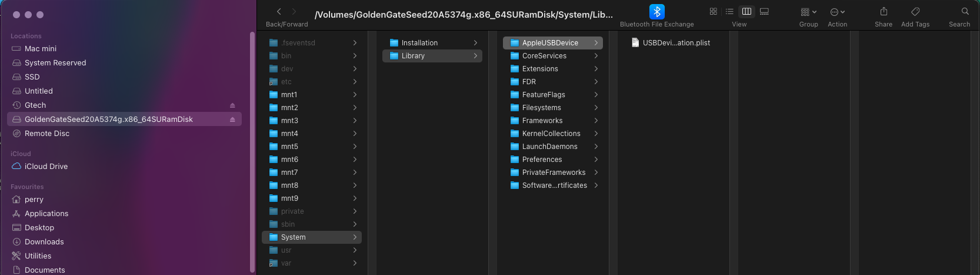
Task: Switch to icon view
Action: 714,12
